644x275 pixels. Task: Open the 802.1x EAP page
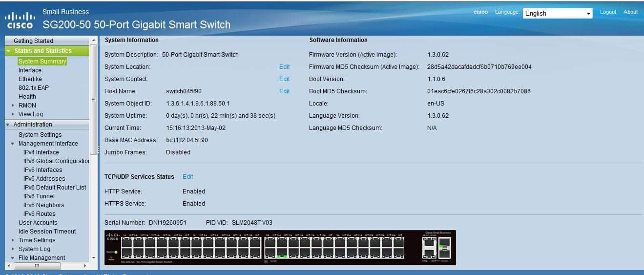coord(34,88)
